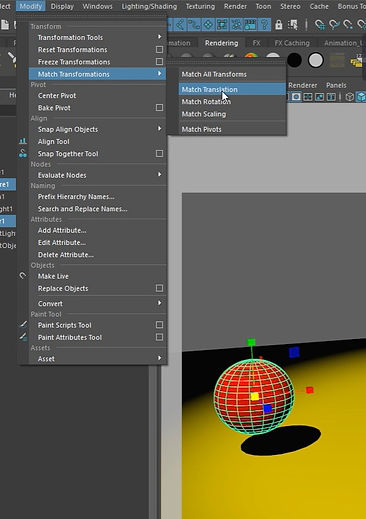Open the Toon menu
366x519 pixels.
[263, 6]
